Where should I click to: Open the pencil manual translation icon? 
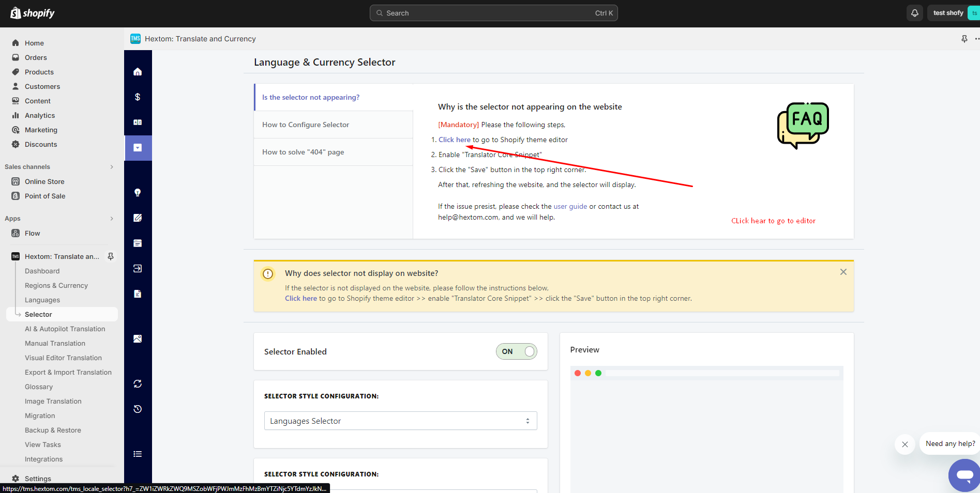(138, 218)
